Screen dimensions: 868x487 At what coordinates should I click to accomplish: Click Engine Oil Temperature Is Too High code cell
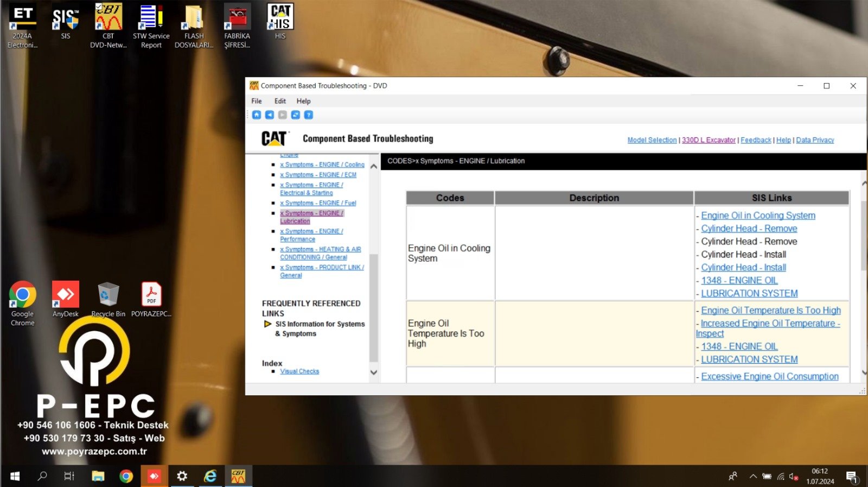[450, 333]
